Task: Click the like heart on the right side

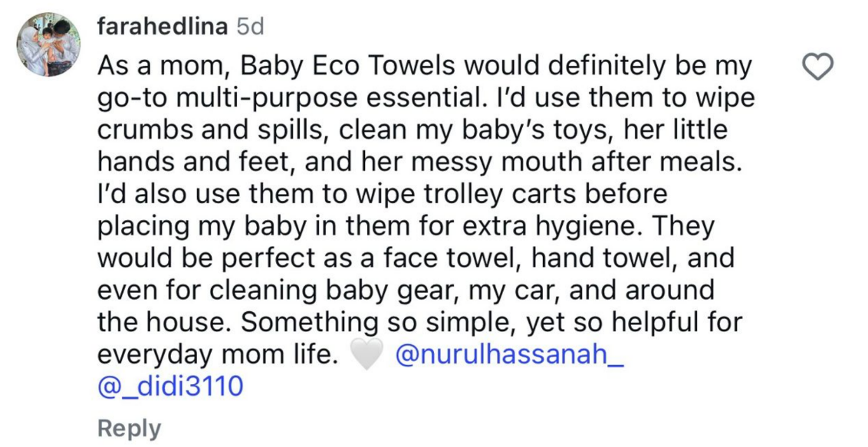Action: tap(816, 66)
